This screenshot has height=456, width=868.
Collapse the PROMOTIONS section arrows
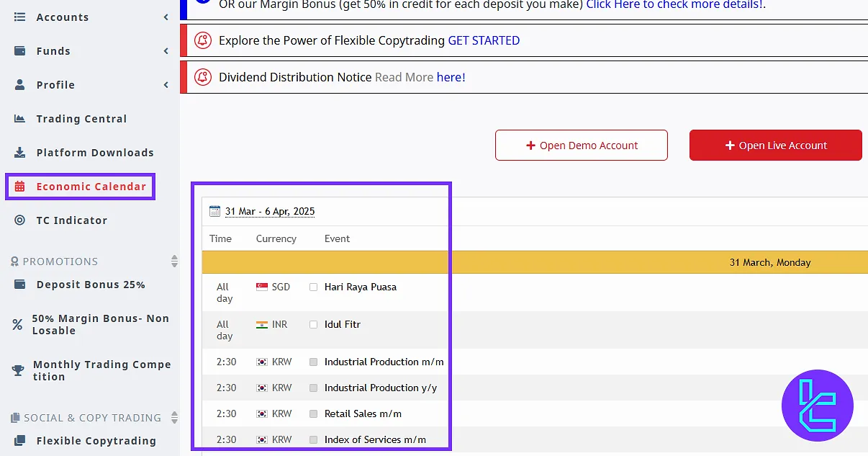point(174,261)
